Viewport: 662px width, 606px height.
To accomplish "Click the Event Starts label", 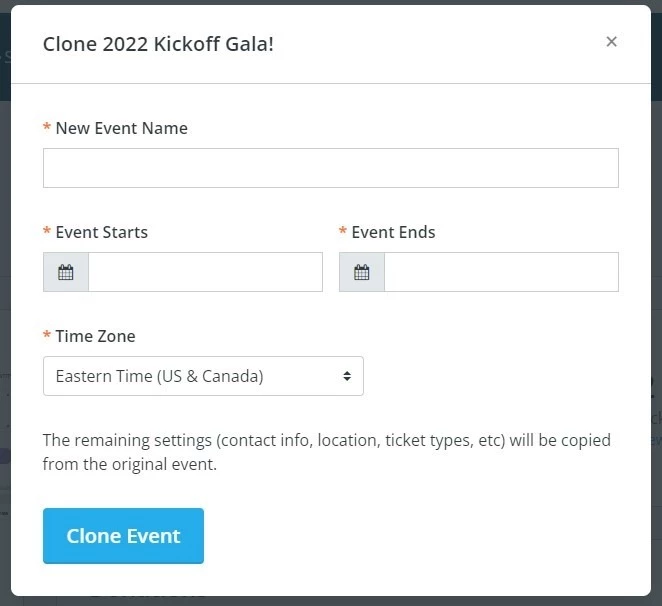I will (x=101, y=232).
